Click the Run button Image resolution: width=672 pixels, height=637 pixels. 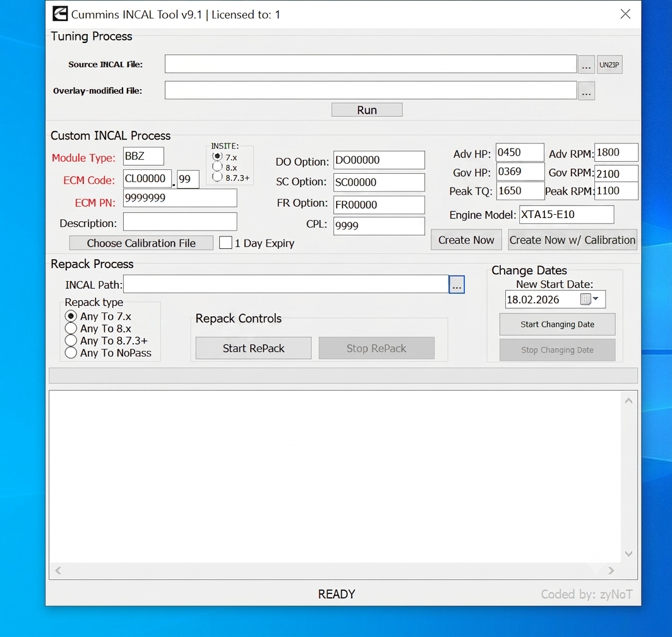point(367,110)
